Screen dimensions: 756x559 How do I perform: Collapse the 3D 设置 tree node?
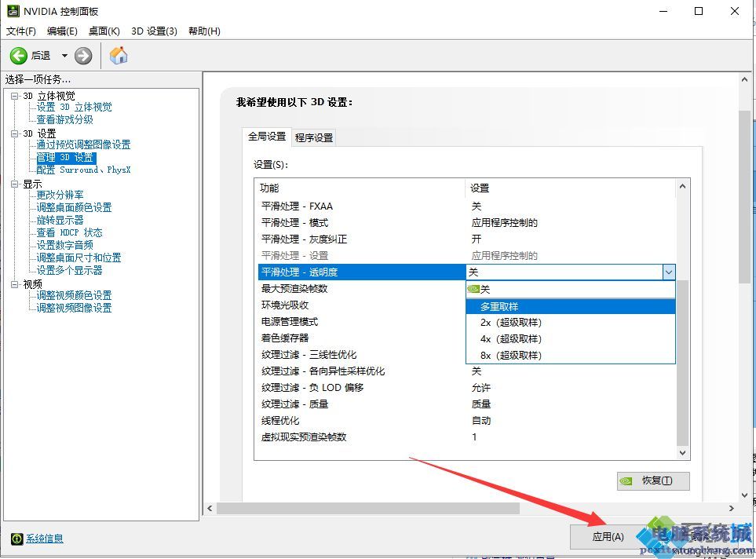click(x=15, y=133)
